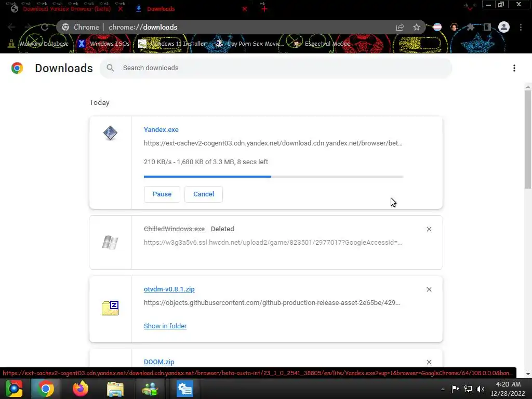The width and height of the screenshot is (532, 399).
Task: Open a new browser tab
Action: [x=264, y=9]
